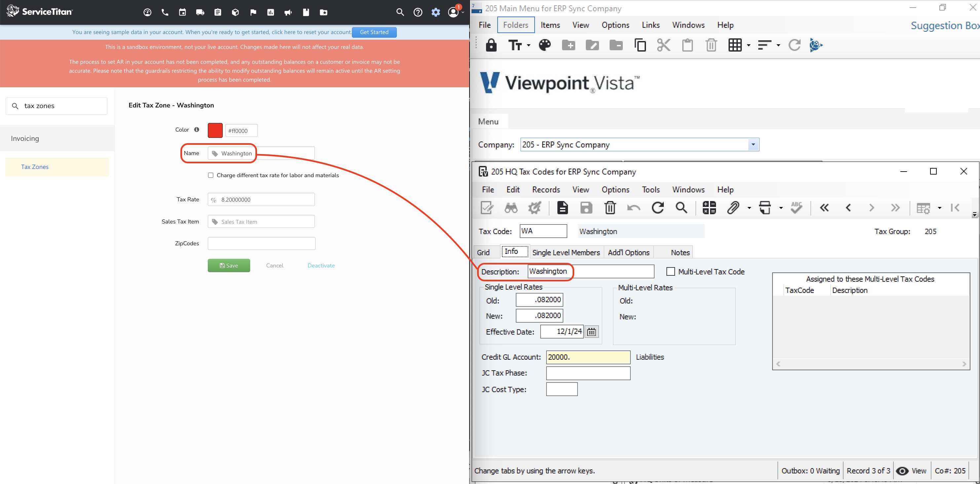The width and height of the screenshot is (980, 484).
Task: Open Sales Tax Item selector
Action: pos(261,222)
